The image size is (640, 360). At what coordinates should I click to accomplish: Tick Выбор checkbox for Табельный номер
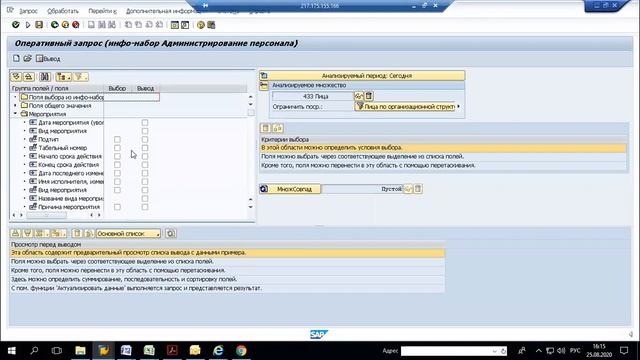(117, 148)
